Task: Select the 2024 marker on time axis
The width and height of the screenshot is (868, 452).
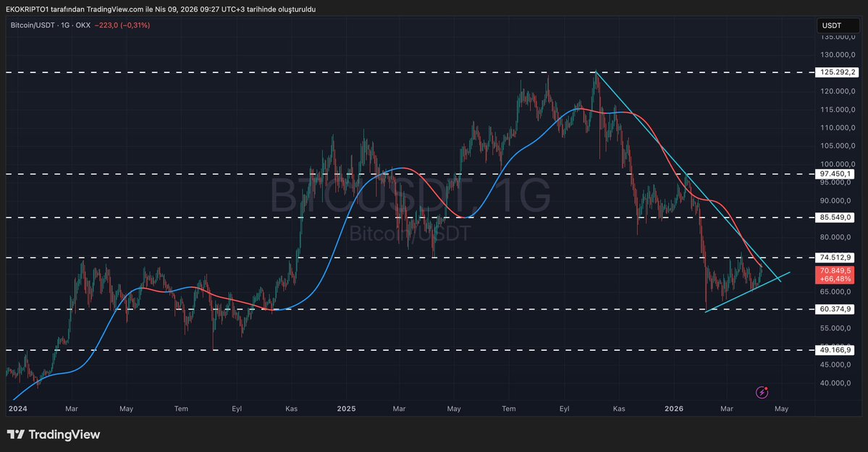Action: (x=17, y=409)
